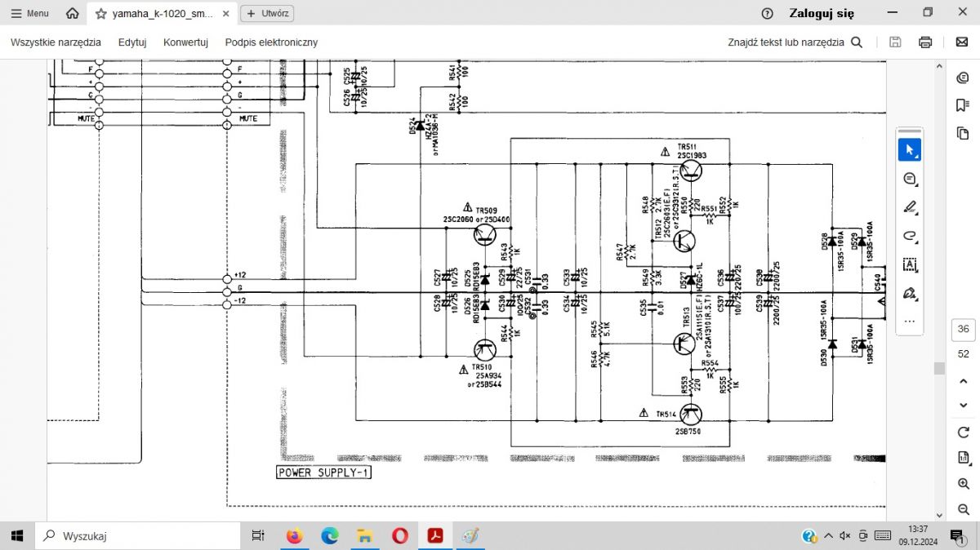Open Podpis elektroniczny menu
The height and width of the screenshot is (550, 980).
pyautogui.click(x=271, y=42)
